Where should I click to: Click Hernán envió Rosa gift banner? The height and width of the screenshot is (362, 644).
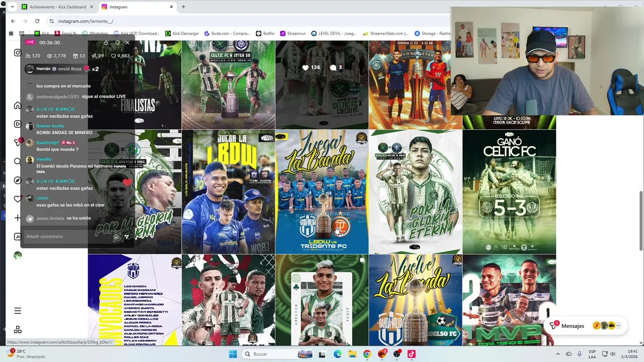pos(61,69)
